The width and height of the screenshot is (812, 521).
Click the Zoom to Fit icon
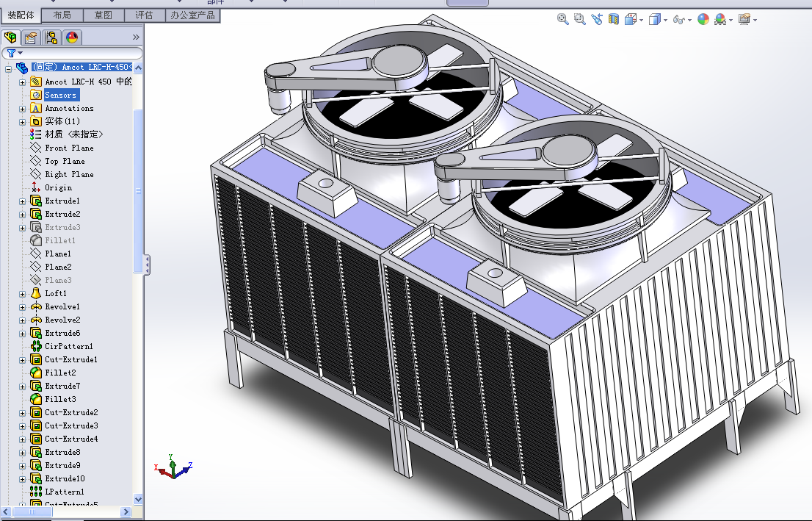click(x=563, y=19)
